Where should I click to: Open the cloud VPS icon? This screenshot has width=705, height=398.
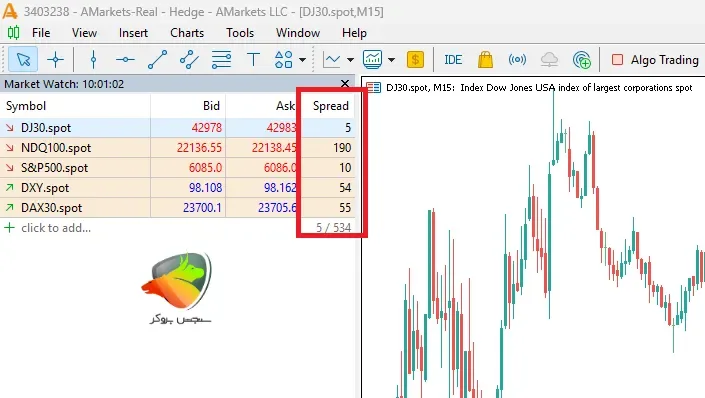coord(549,59)
